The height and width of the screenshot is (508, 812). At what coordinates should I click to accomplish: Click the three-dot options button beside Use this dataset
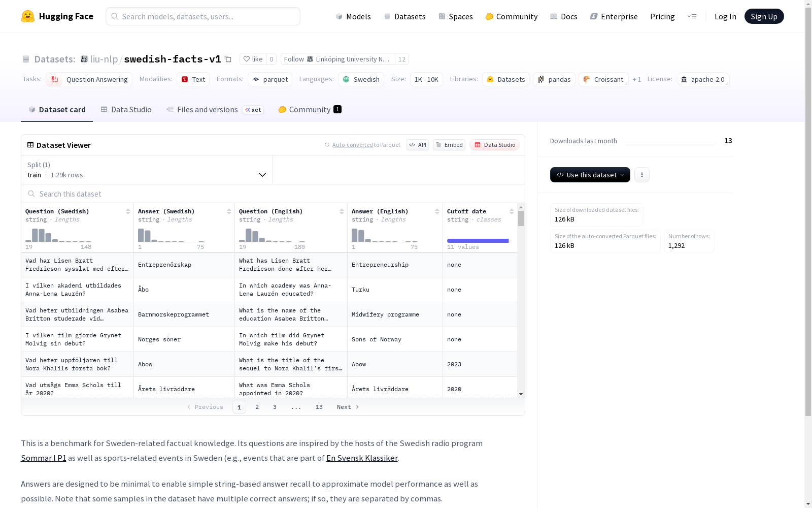(x=642, y=175)
